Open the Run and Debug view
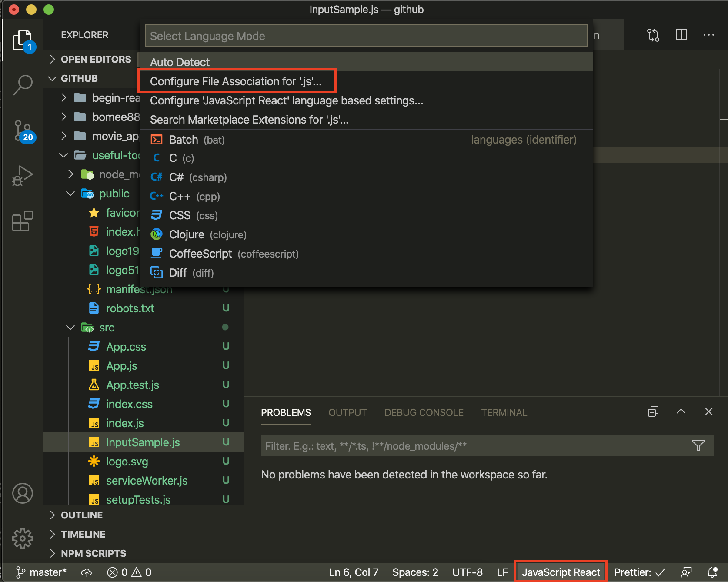 (x=23, y=176)
